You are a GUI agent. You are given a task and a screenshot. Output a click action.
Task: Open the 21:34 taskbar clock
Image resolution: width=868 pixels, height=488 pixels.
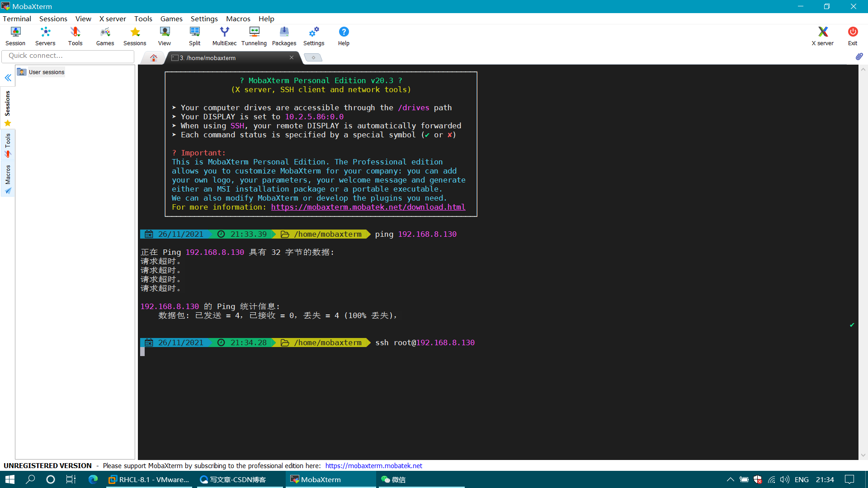point(825,479)
